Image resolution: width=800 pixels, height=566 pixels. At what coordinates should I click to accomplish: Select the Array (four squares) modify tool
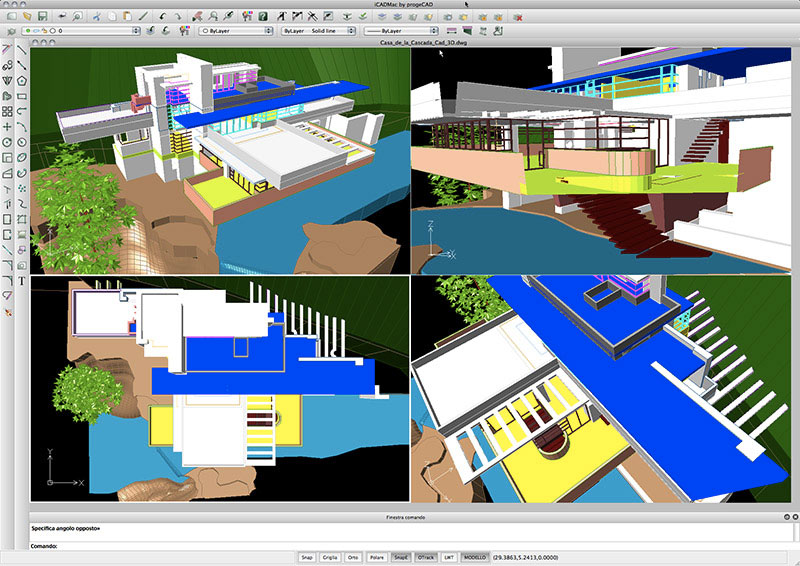7,111
